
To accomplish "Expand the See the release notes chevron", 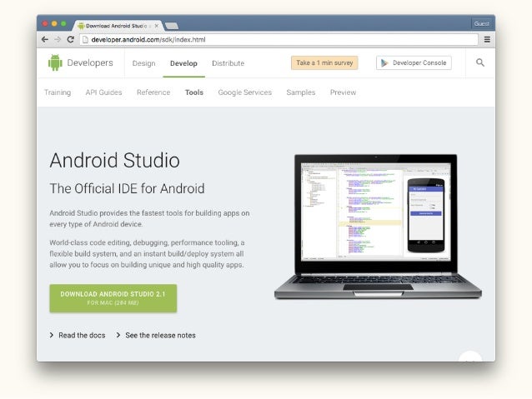I will click(x=118, y=335).
